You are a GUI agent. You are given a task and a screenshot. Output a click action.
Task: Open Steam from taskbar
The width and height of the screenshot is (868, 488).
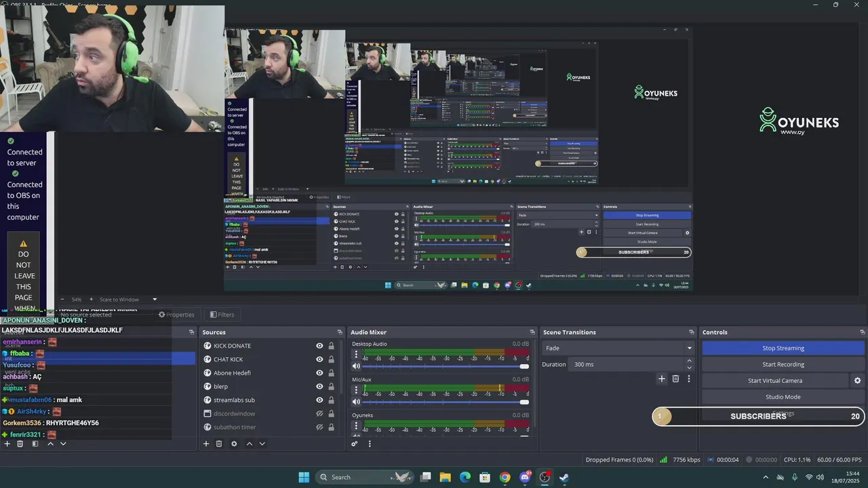pos(564,477)
